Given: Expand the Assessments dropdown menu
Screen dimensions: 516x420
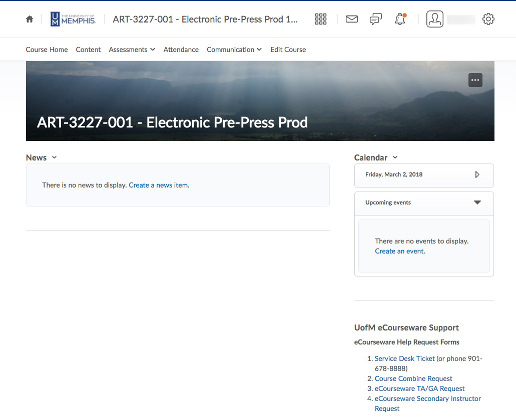Looking at the screenshot, I should [132, 49].
